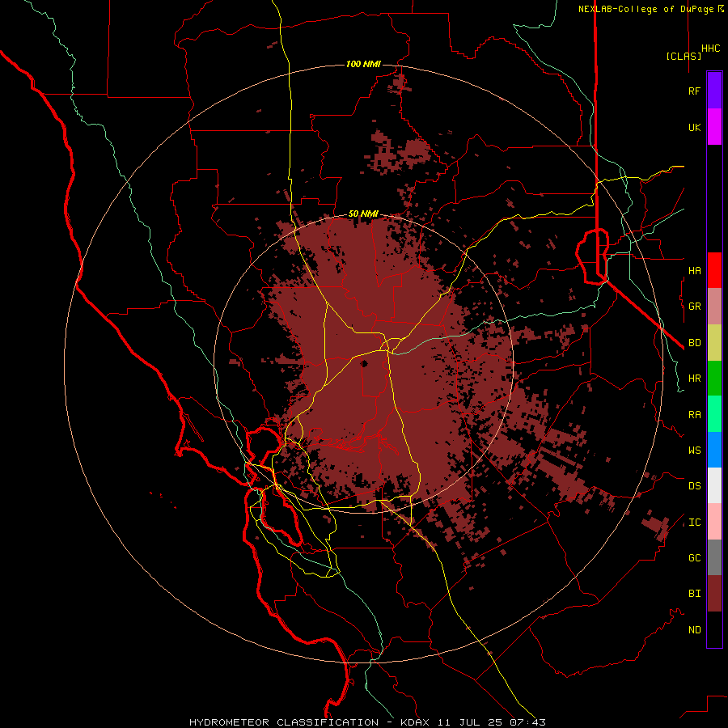Viewport: 728px width, 728px height.
Task: Click the KDAX radar station identifier
Action: coord(415,722)
